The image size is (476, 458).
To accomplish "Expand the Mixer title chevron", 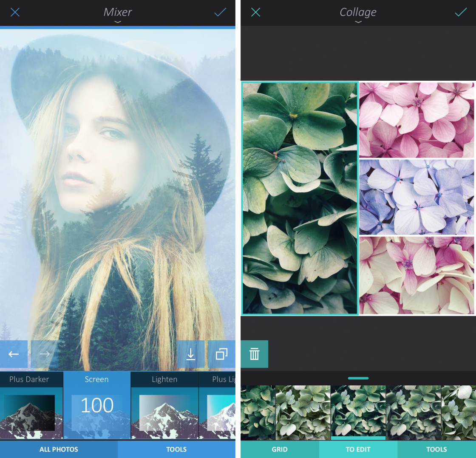I will pos(118,20).
